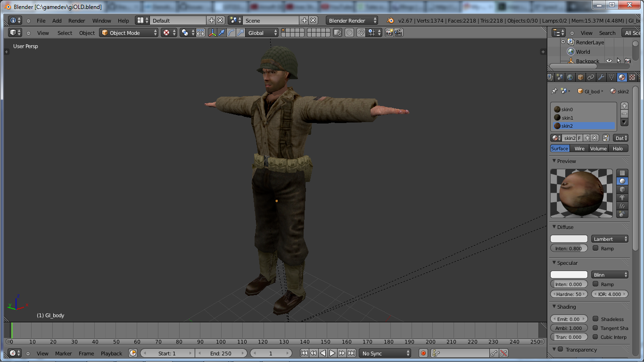This screenshot has height=362, width=644.
Task: Toggle proportional editing icon
Action: point(349,33)
